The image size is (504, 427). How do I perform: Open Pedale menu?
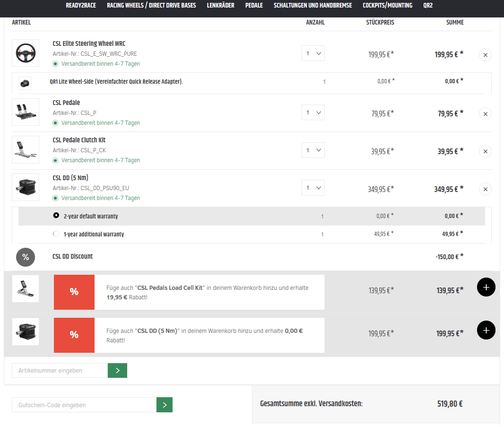click(x=254, y=6)
